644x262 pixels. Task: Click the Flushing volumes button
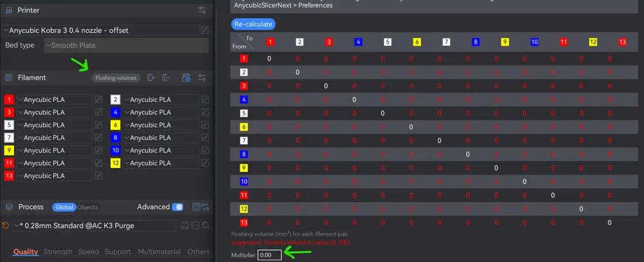116,78
